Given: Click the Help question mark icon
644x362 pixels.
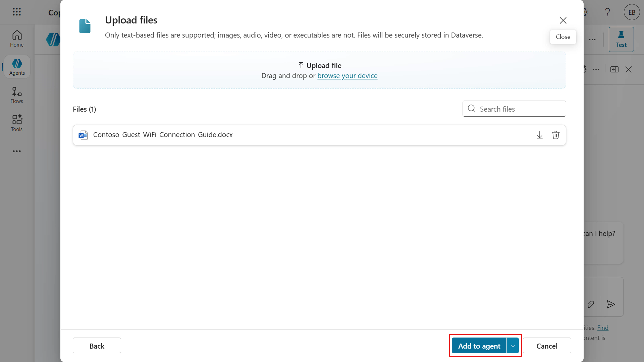Looking at the screenshot, I should click(x=607, y=12).
